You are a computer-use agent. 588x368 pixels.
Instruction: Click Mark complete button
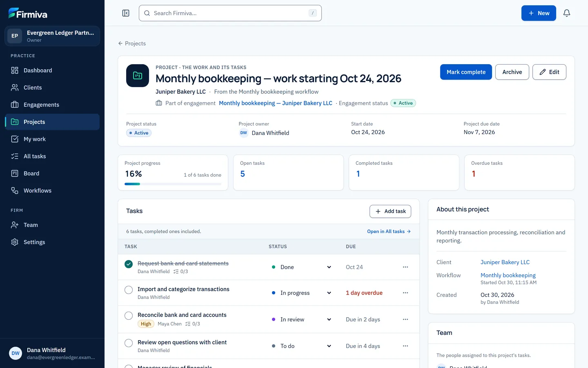coord(466,72)
